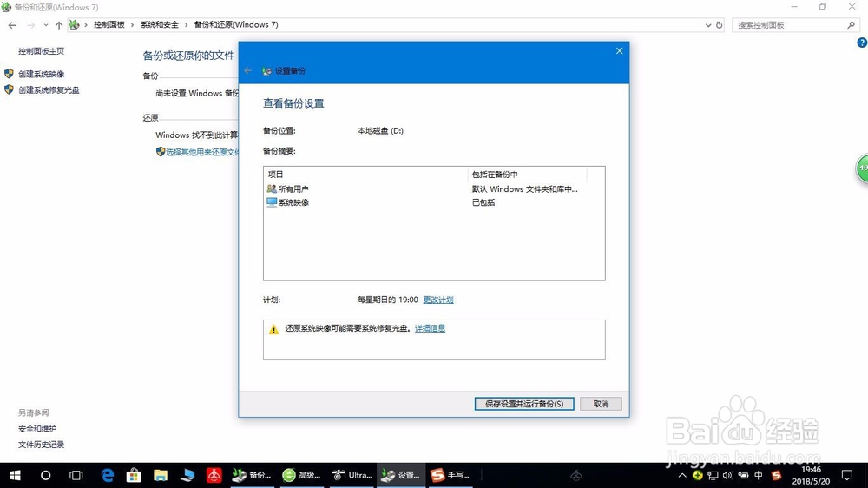Viewport: 868px width, 488px height.
Task: Show hidden tray icons chevron
Action: 682,475
